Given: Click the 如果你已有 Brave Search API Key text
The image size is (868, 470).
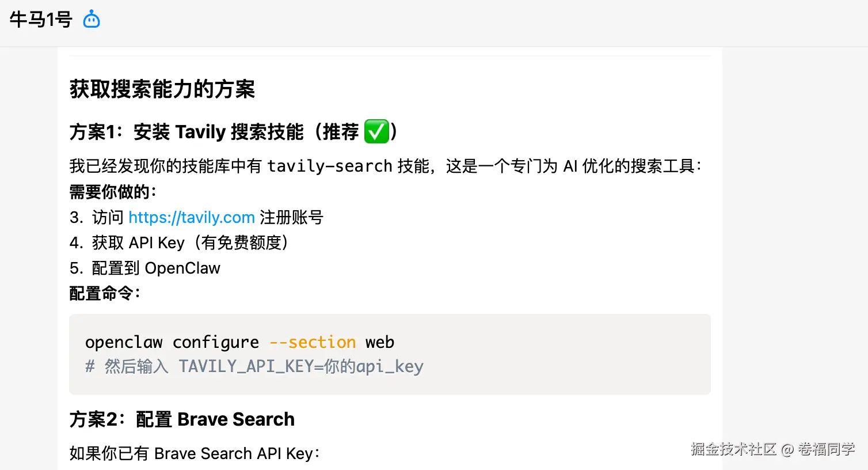Looking at the screenshot, I should tap(195, 453).
